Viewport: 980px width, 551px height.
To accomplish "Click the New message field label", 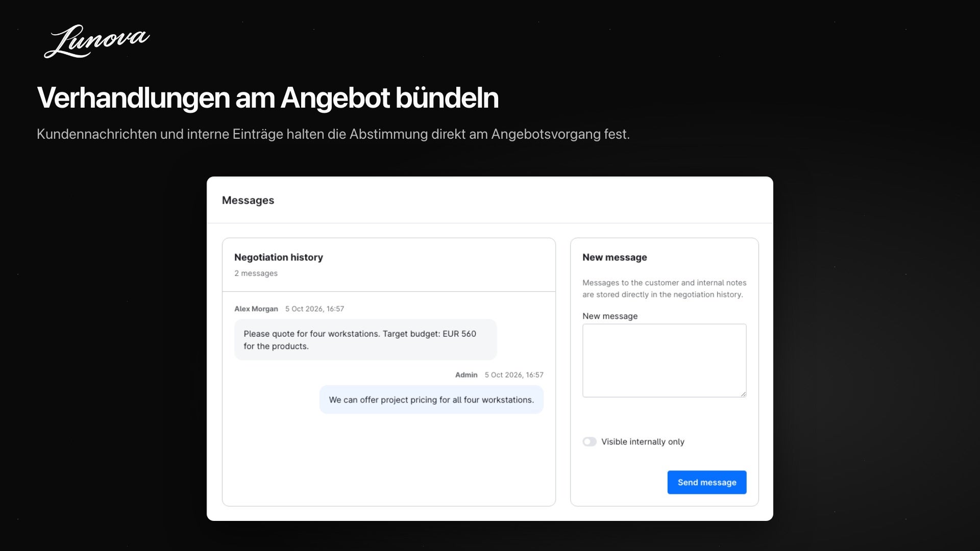I will coord(610,316).
